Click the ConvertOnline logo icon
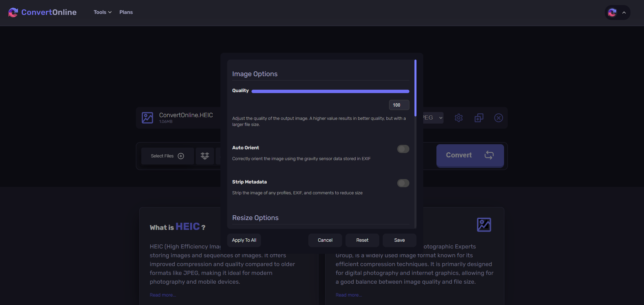This screenshot has width=644, height=305. (13, 13)
